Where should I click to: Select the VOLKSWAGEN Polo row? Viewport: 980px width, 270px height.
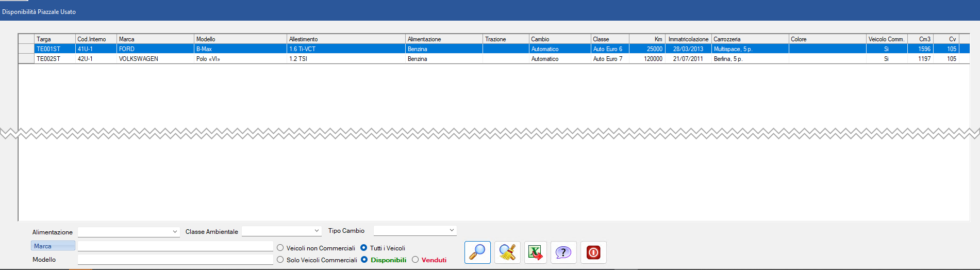[155, 59]
